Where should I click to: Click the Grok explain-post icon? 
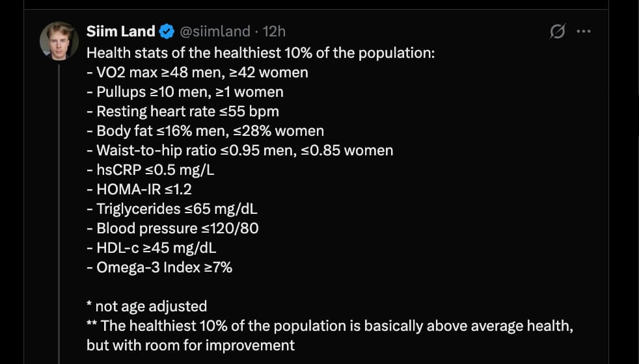pyautogui.click(x=557, y=31)
